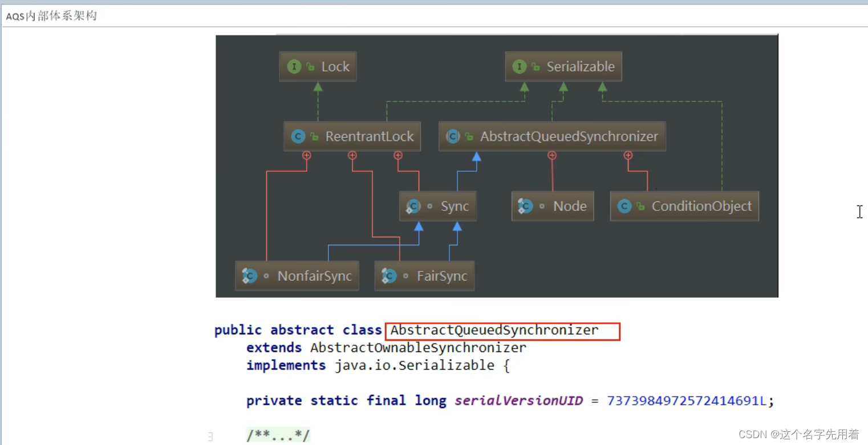Click the visibility icon beside ConditionObject label
868x445 pixels.
641,207
